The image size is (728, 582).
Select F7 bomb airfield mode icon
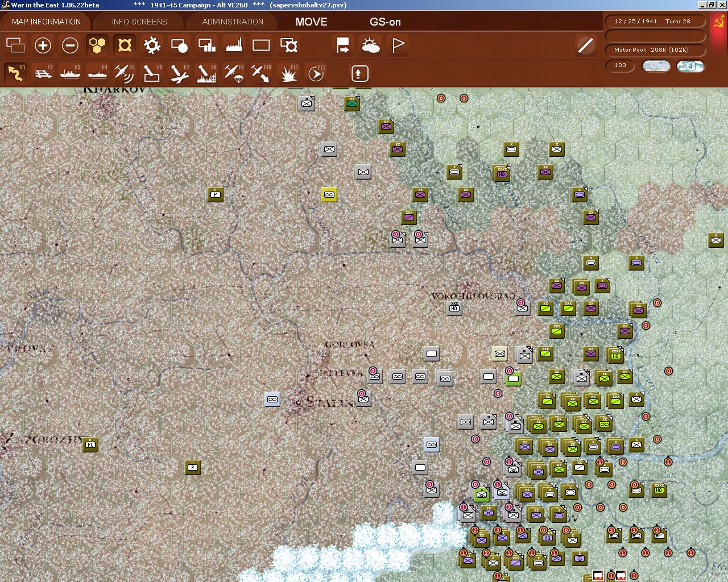(179, 73)
